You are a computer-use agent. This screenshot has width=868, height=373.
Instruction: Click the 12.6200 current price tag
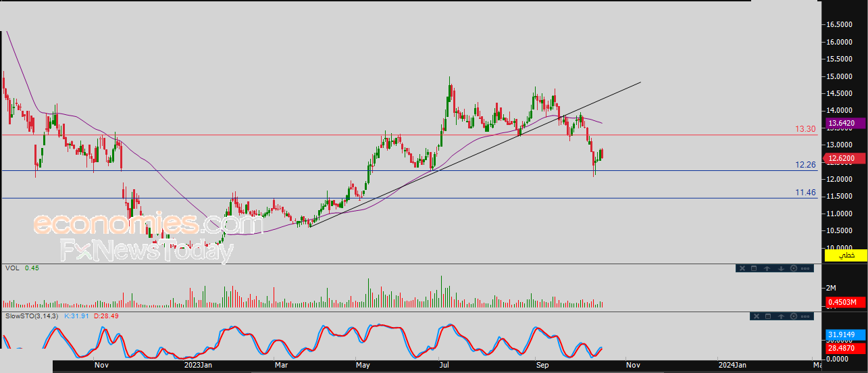pyautogui.click(x=846, y=159)
